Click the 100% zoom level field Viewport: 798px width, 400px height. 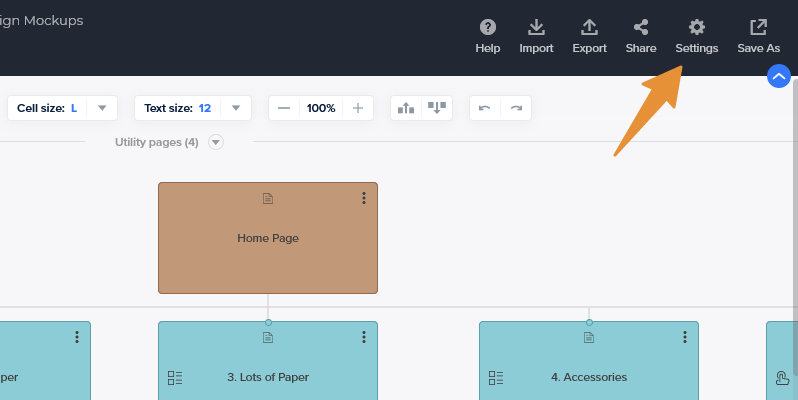coord(321,108)
